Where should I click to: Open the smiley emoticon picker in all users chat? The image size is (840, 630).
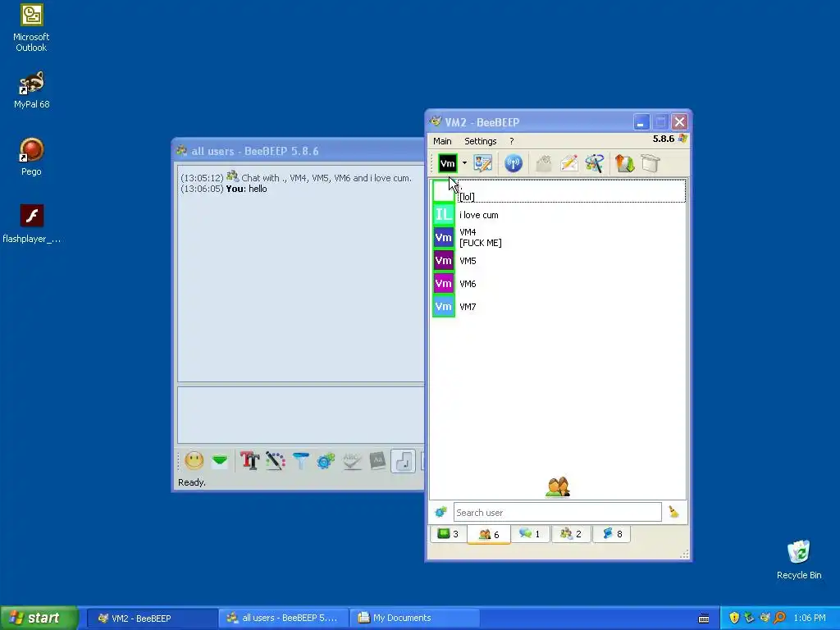click(x=194, y=461)
